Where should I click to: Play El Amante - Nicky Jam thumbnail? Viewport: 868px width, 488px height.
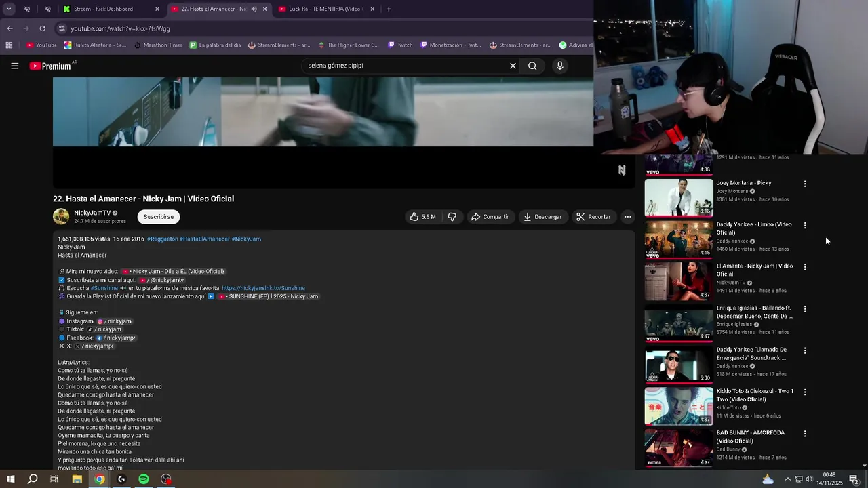pyautogui.click(x=679, y=281)
